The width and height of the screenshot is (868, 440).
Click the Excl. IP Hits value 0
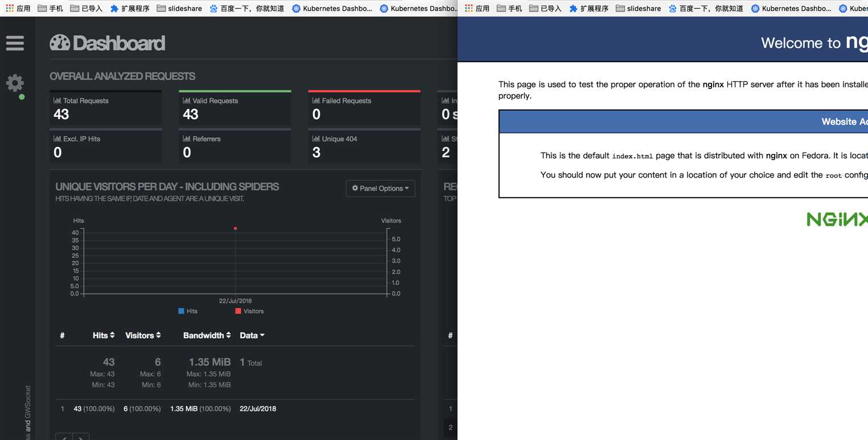pos(58,153)
